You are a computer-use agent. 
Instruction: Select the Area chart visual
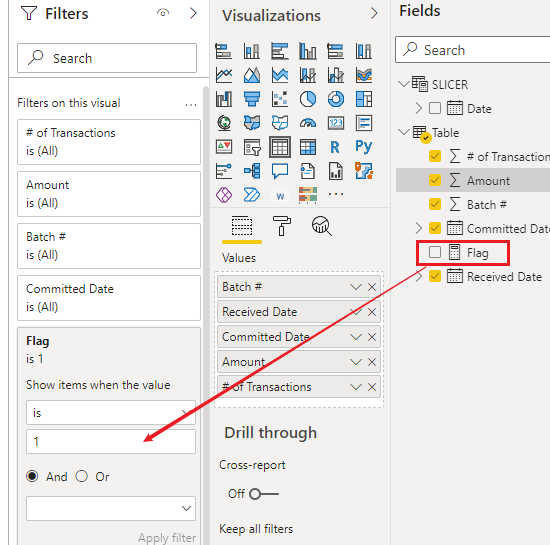(251, 75)
